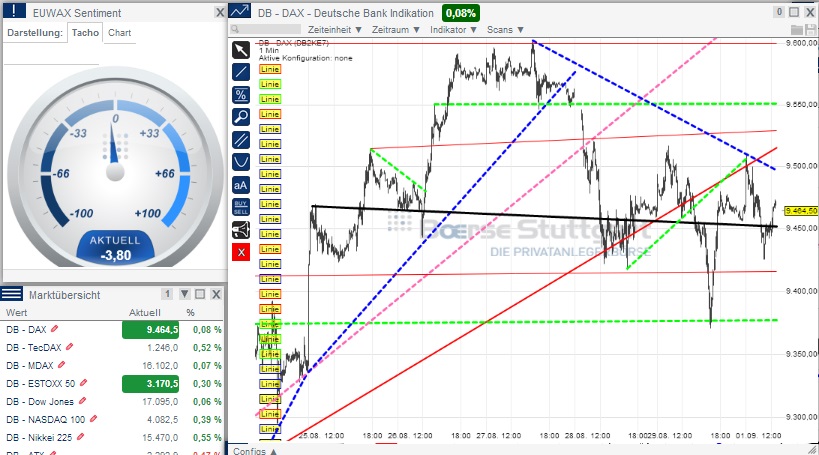The image size is (819, 455).
Task: Select the diagonal line drawing tool
Action: 241,72
